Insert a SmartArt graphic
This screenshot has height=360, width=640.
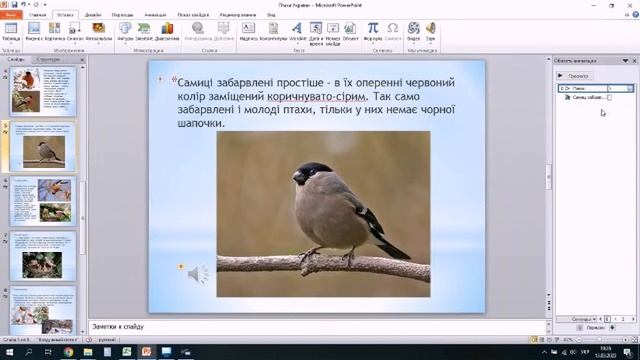pyautogui.click(x=144, y=29)
